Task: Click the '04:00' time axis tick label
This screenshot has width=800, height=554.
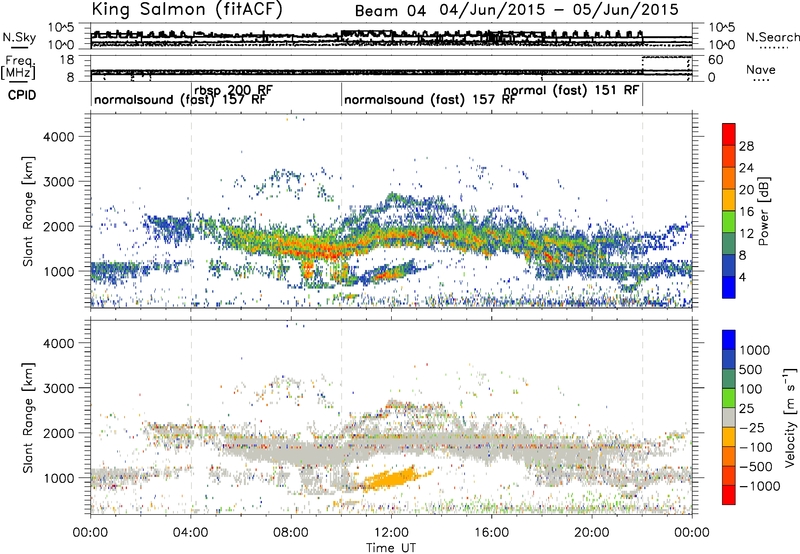Action: coord(191,533)
